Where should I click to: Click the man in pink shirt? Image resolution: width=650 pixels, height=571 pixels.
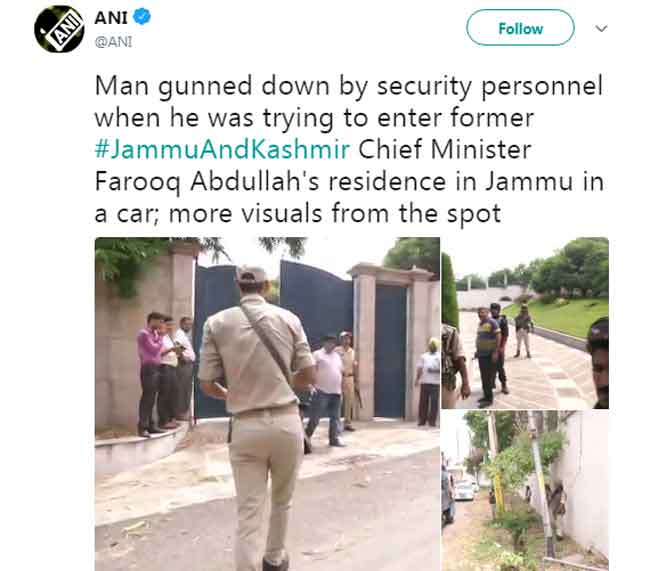point(149,373)
